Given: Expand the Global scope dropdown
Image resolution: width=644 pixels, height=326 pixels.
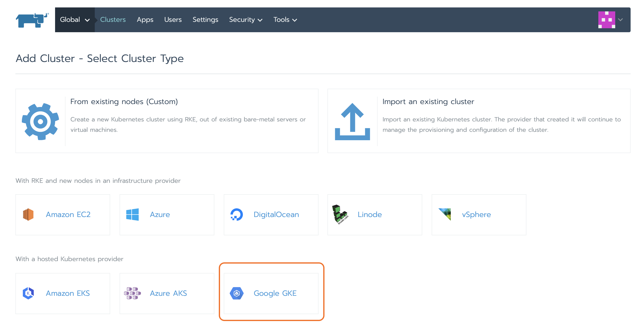Looking at the screenshot, I should click(74, 20).
